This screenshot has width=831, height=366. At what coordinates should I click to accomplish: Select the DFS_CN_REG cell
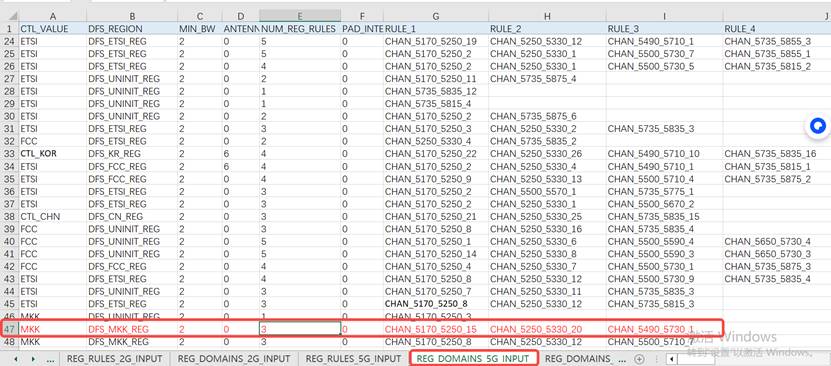pos(132,216)
